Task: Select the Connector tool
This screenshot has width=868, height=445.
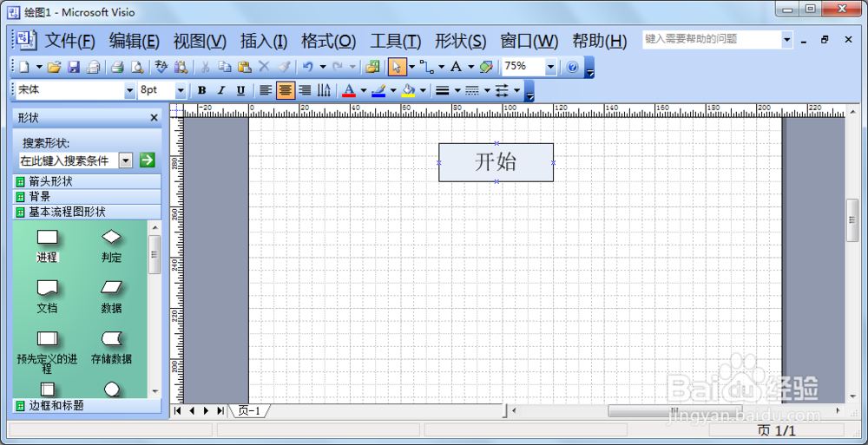Action: click(x=426, y=68)
